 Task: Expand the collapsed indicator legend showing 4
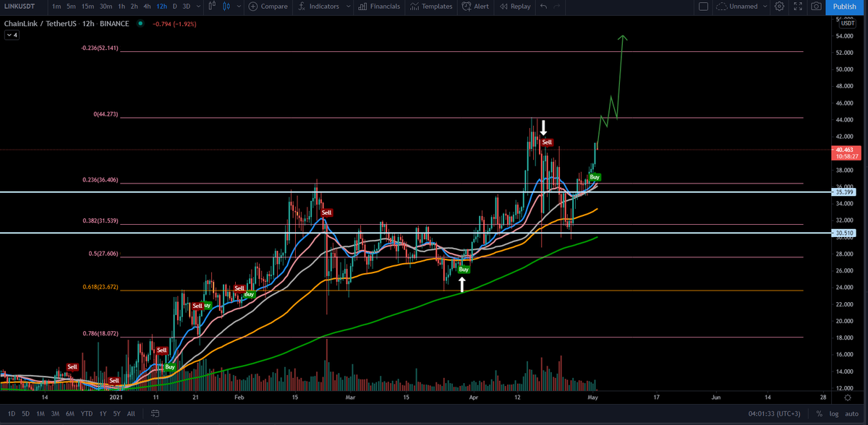coord(12,35)
